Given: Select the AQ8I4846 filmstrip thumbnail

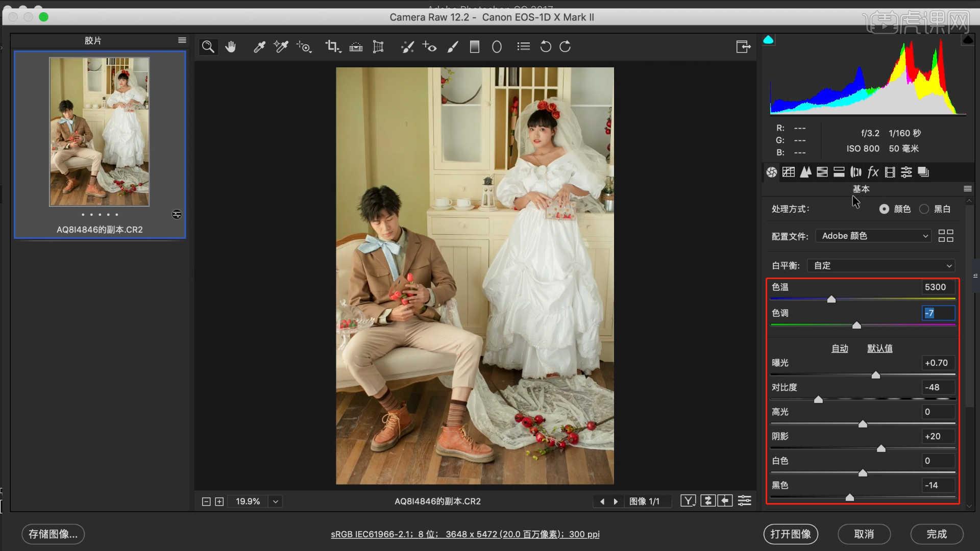Looking at the screenshot, I should coord(99,132).
